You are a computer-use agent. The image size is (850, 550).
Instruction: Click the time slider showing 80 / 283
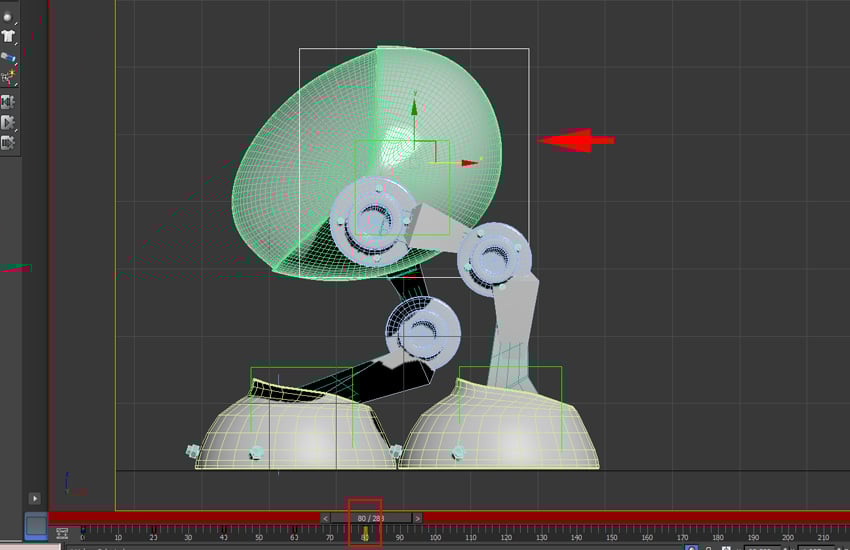coord(371,518)
